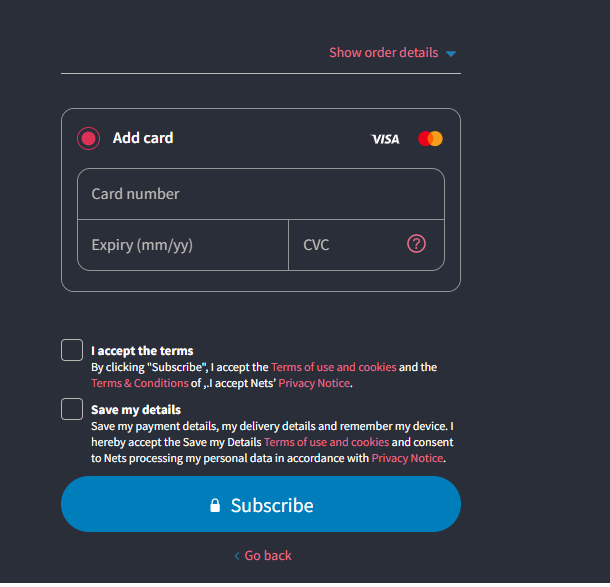Select the Add card radio button

point(88,138)
